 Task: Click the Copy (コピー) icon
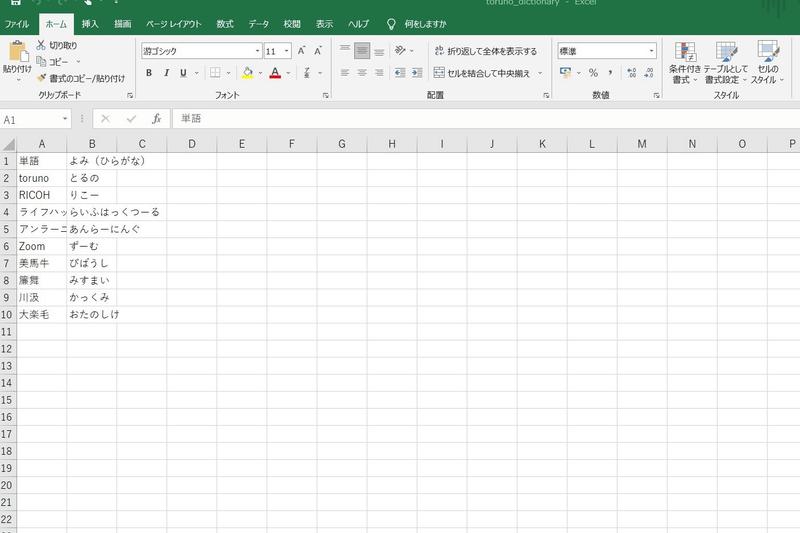click(41, 62)
